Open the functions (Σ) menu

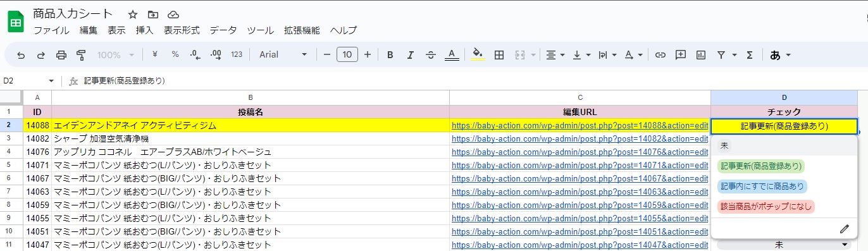[750, 55]
